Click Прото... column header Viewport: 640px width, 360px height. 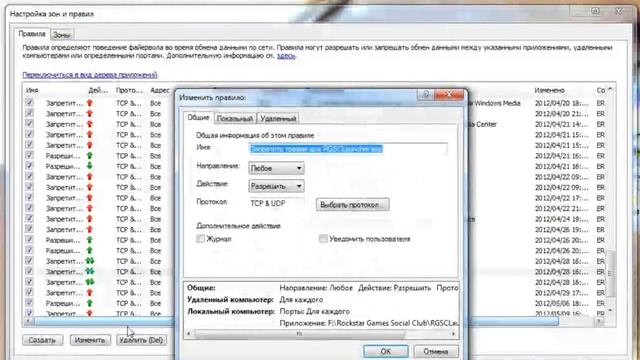tap(129, 90)
